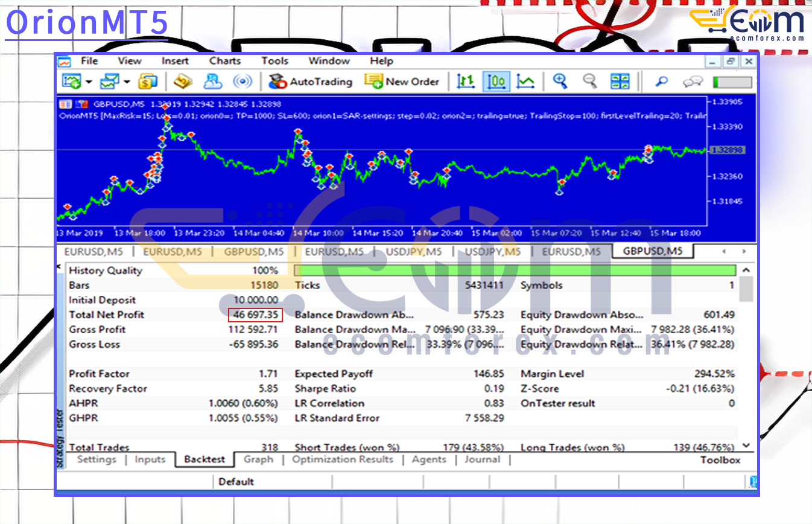This screenshot has height=524, width=812.
Task: Click the Expected Payoff value 146.85
Action: click(x=489, y=374)
